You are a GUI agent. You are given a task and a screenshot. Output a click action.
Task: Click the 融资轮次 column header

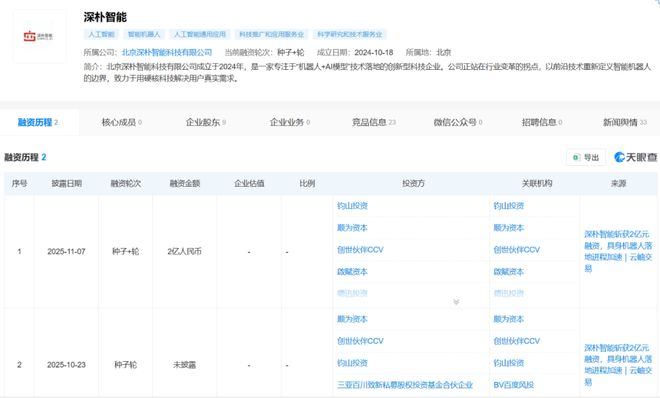pos(125,183)
